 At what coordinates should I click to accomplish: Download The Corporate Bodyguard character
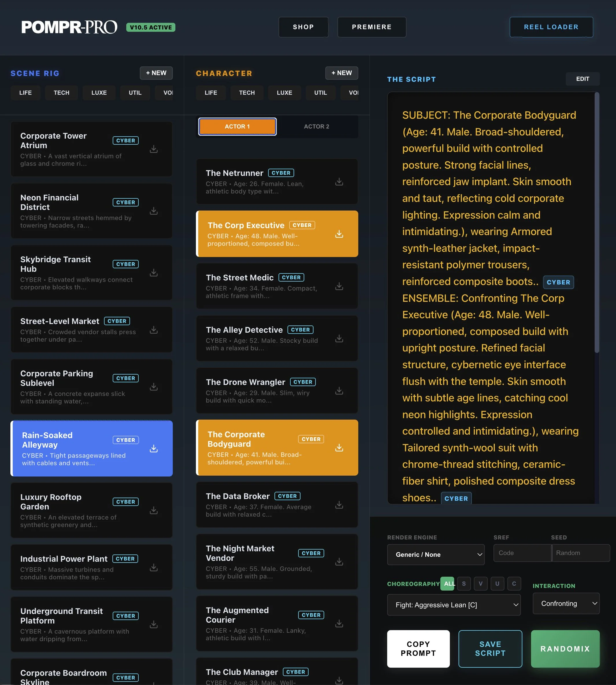point(339,448)
